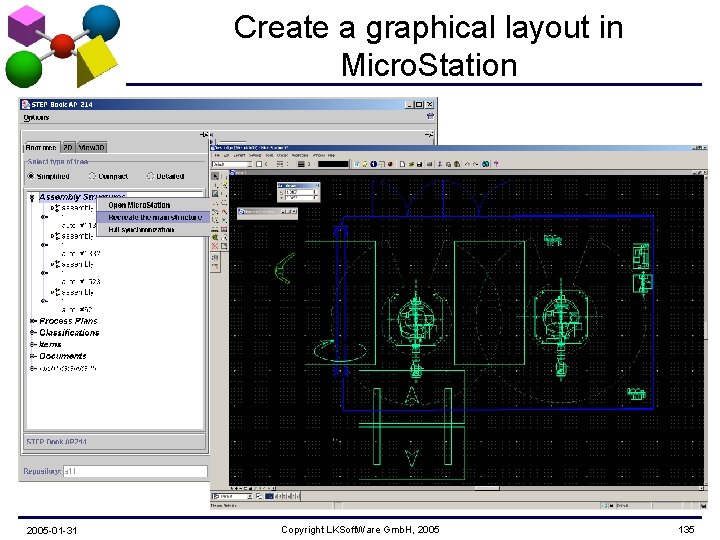Expand the Classifications tree node
This screenshot has height=540, width=720.
[33, 332]
